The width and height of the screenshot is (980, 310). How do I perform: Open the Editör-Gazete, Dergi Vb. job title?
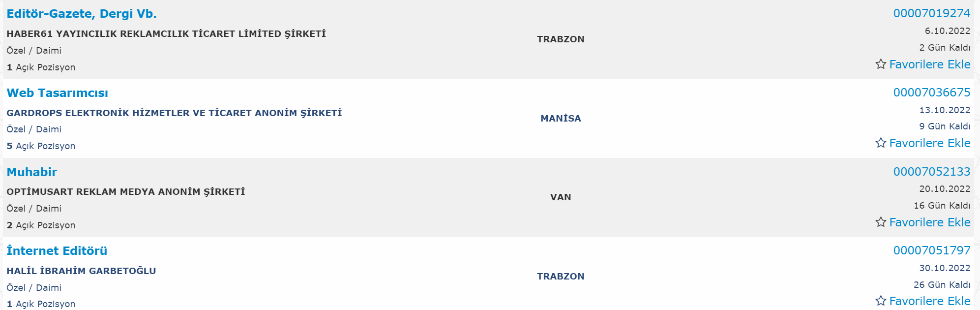coord(82,14)
